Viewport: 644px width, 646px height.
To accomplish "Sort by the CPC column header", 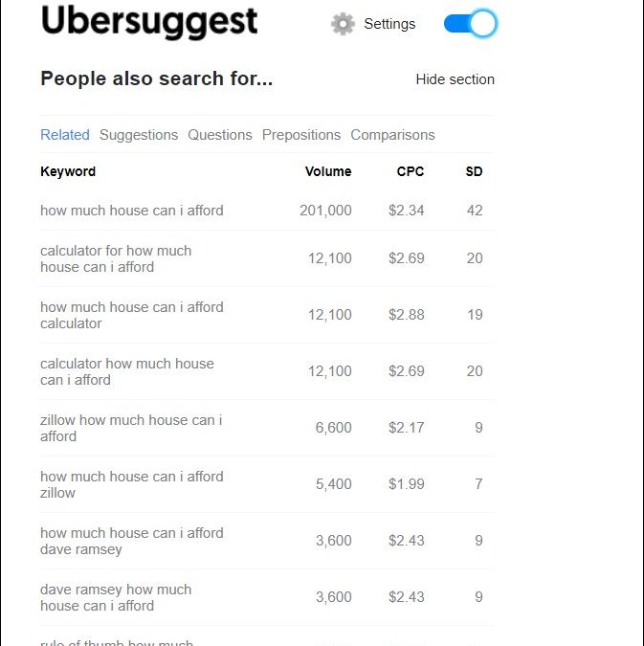I will (411, 172).
